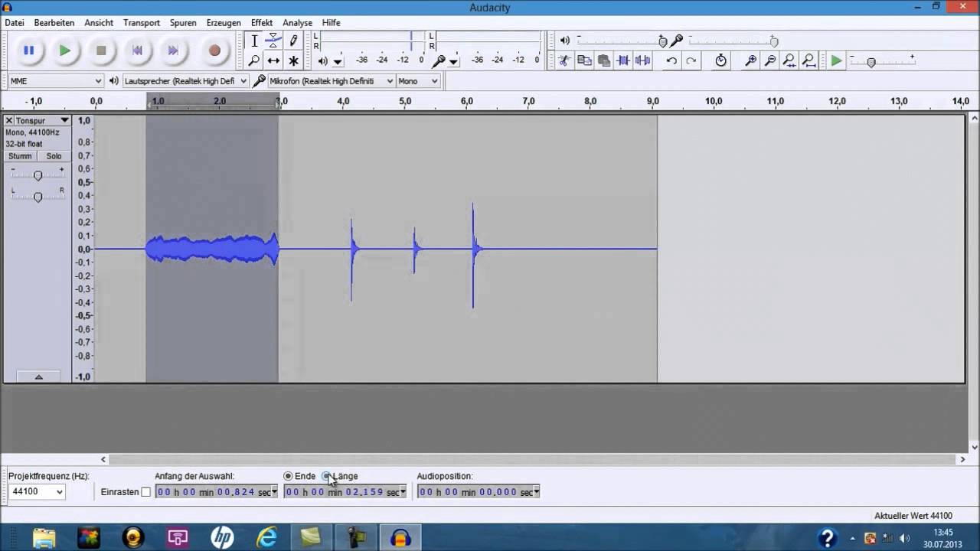Screen dimensions: 980x551
Task: Play at speed green arrow button
Action: [x=836, y=60]
